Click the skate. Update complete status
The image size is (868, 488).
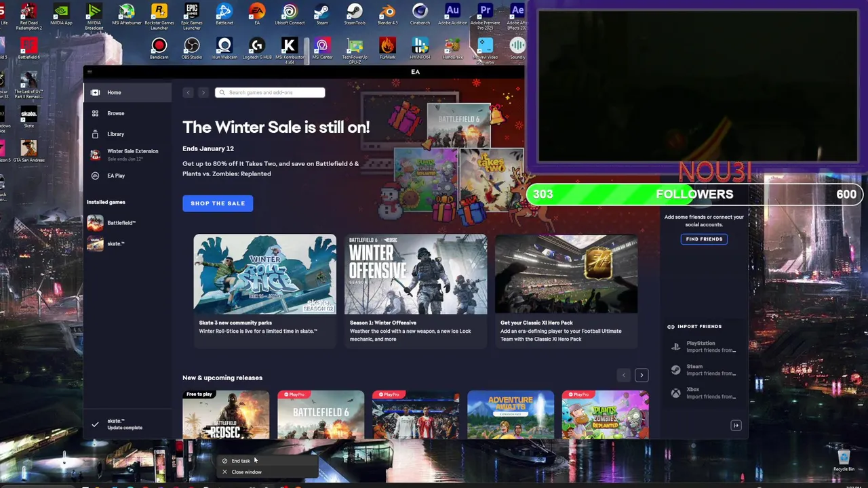[127, 424]
